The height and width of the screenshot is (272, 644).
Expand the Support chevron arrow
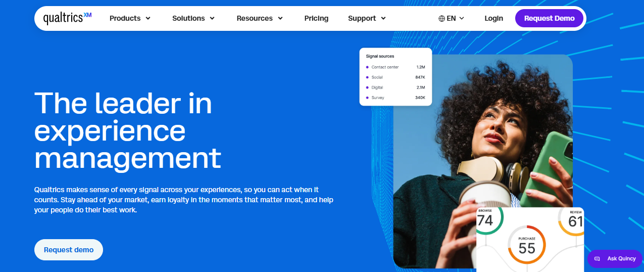click(383, 18)
